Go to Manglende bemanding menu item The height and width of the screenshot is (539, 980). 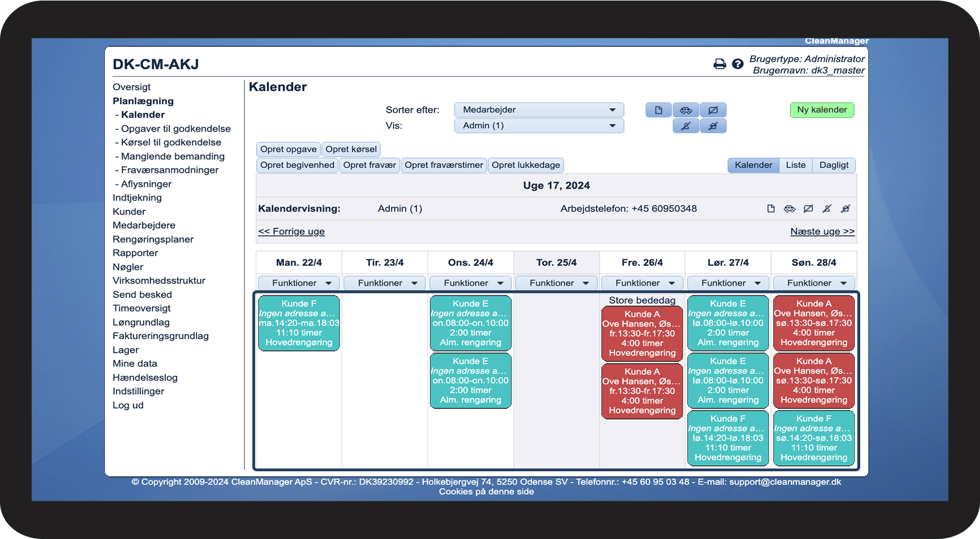tap(172, 157)
